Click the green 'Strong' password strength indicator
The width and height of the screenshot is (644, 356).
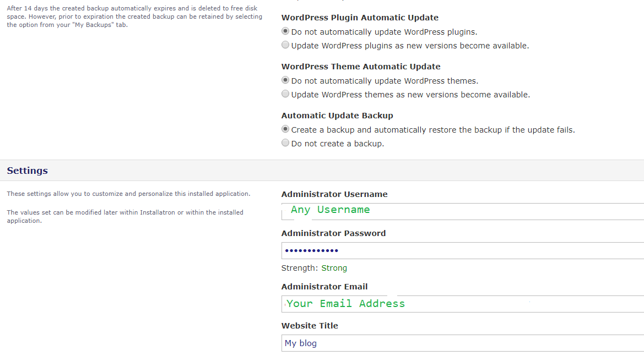tap(334, 269)
